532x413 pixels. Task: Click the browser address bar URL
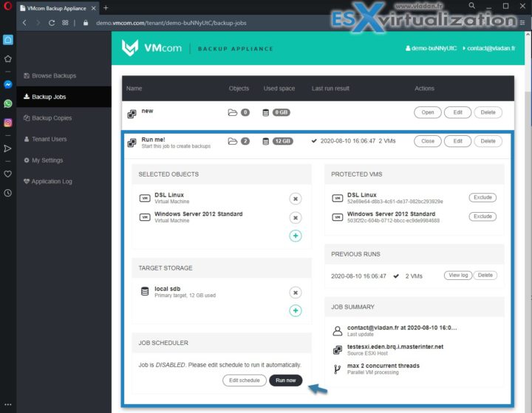coord(171,23)
